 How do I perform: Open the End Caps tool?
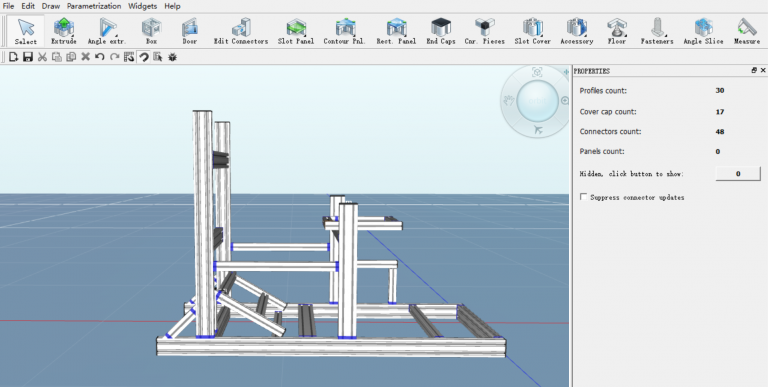tap(441, 31)
